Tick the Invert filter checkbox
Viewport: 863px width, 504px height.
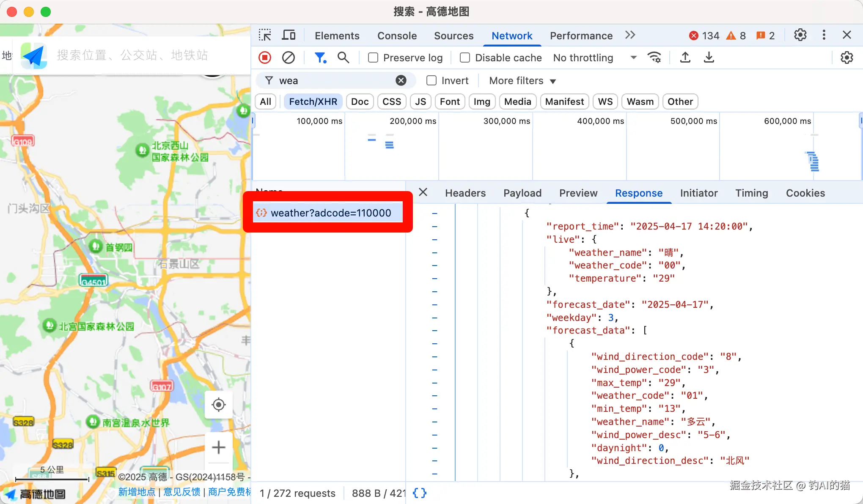coord(431,80)
